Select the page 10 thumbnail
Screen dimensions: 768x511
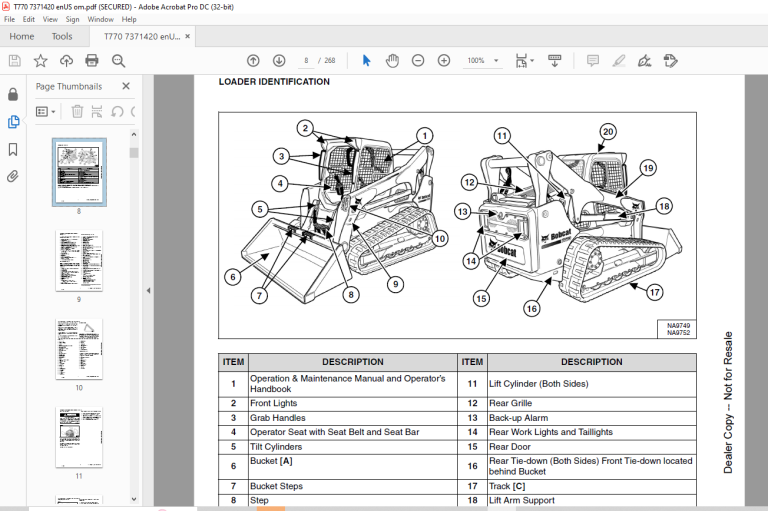(x=79, y=349)
